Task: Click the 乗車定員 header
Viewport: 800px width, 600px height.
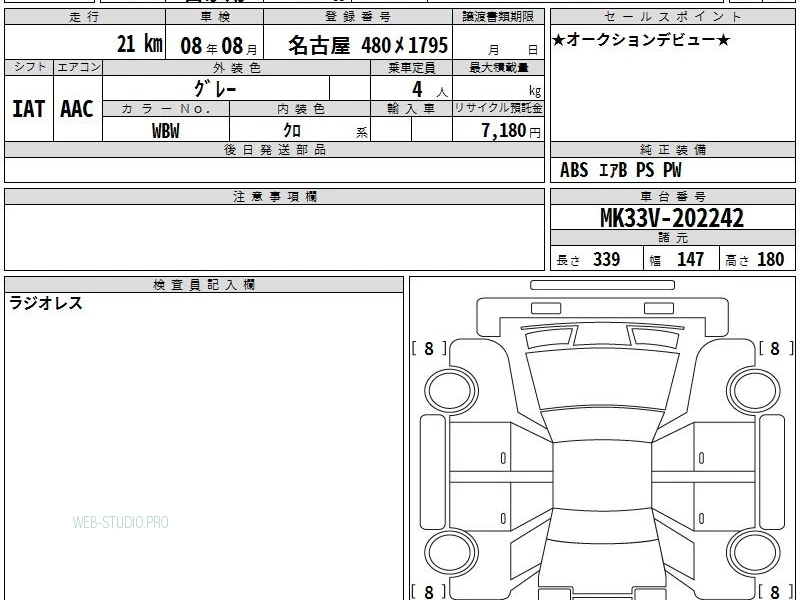Action: pyautogui.click(x=411, y=68)
